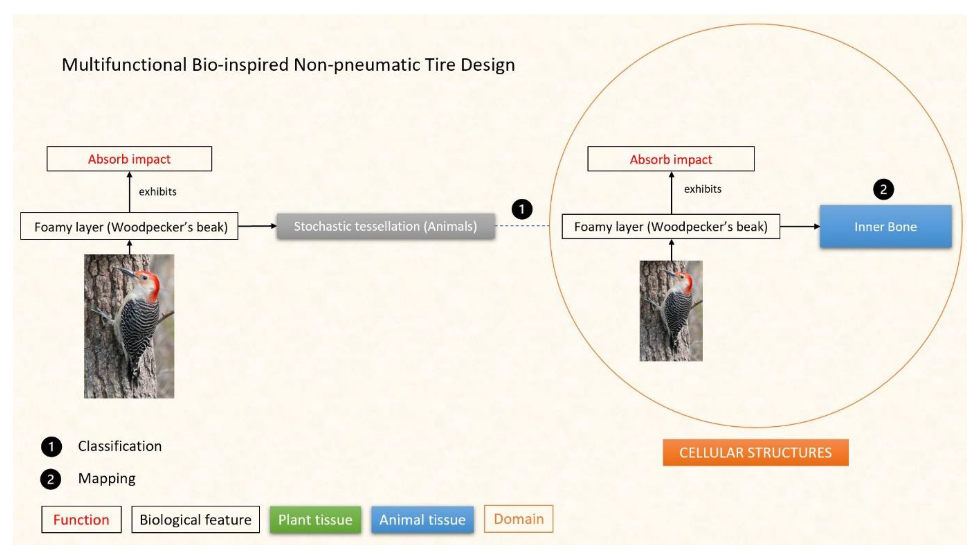The width and height of the screenshot is (980, 555).
Task: Click the green Plant tissue legend swatch
Action: (x=315, y=519)
